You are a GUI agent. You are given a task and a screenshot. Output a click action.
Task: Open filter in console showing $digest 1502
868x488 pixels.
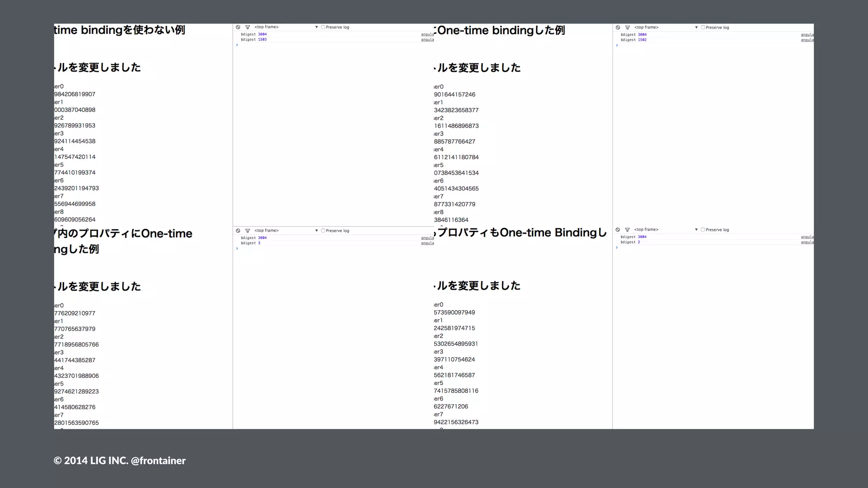pos(628,28)
